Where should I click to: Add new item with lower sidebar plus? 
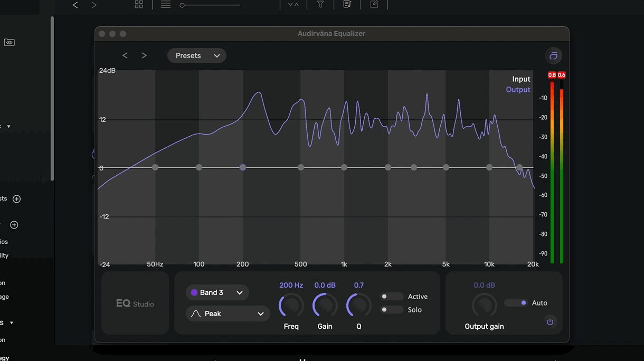click(x=14, y=225)
